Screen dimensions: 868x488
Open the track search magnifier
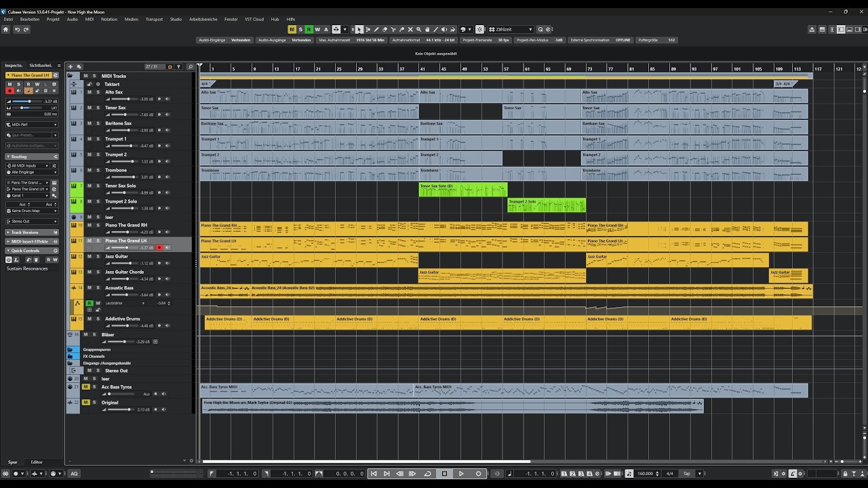click(191, 66)
